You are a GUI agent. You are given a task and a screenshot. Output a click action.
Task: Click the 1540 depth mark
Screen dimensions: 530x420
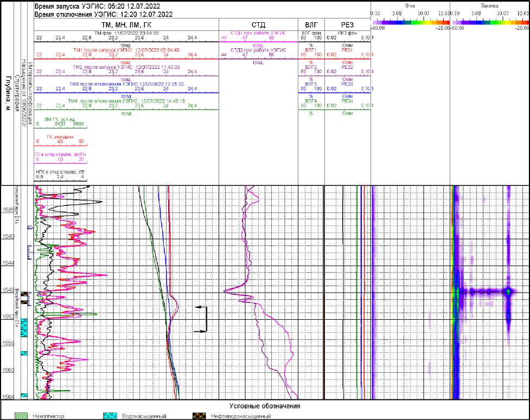pos(8,236)
